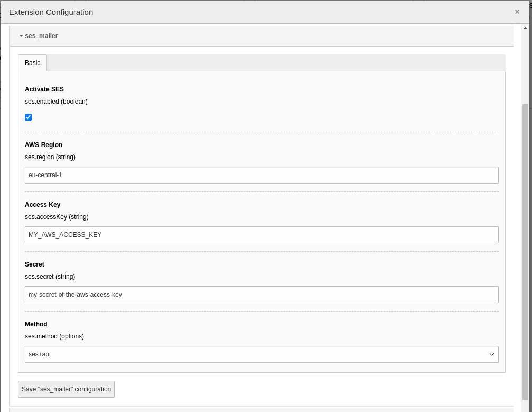The width and height of the screenshot is (532, 412).
Task: Click the scrollbar up arrow
Action: (525, 28)
